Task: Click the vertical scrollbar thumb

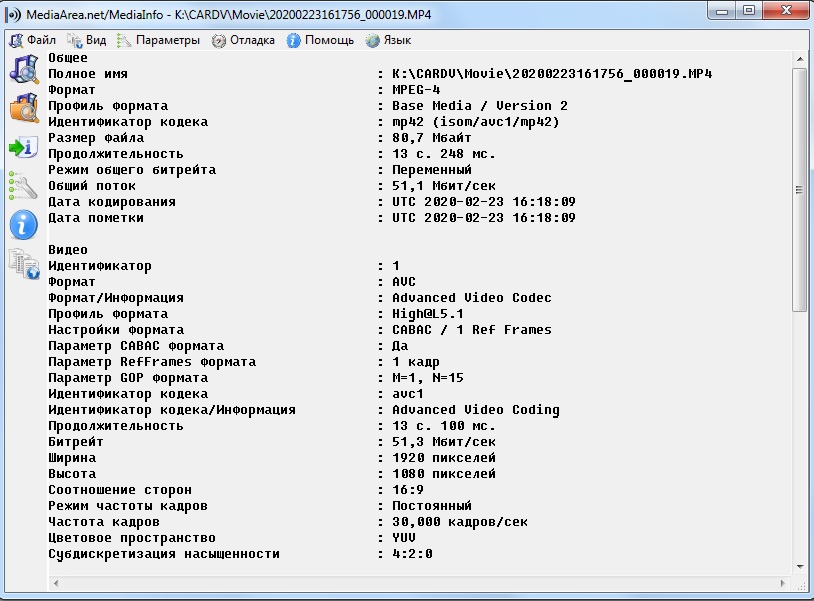Action: pos(799,190)
